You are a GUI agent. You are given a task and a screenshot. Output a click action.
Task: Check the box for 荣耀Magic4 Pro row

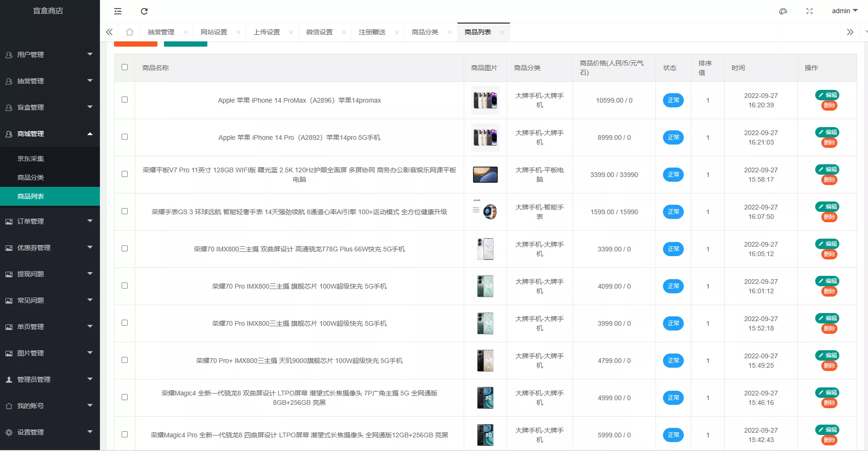click(x=124, y=435)
